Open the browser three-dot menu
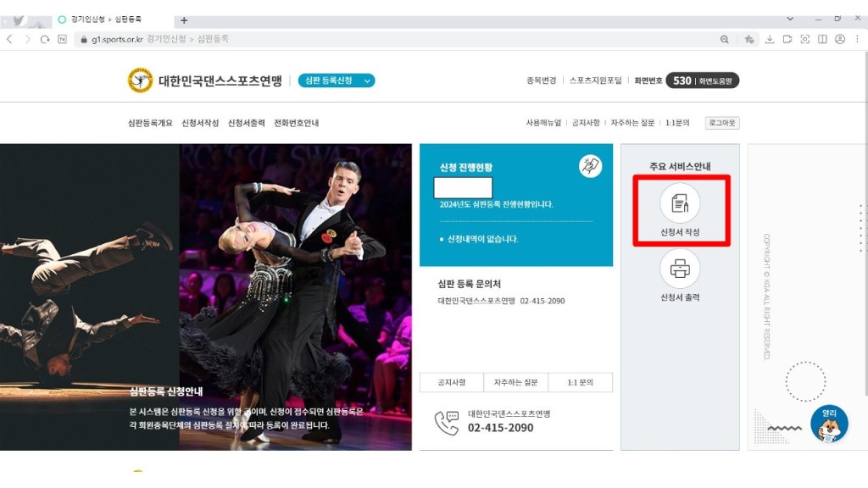The image size is (868, 488). pyautogui.click(x=857, y=39)
